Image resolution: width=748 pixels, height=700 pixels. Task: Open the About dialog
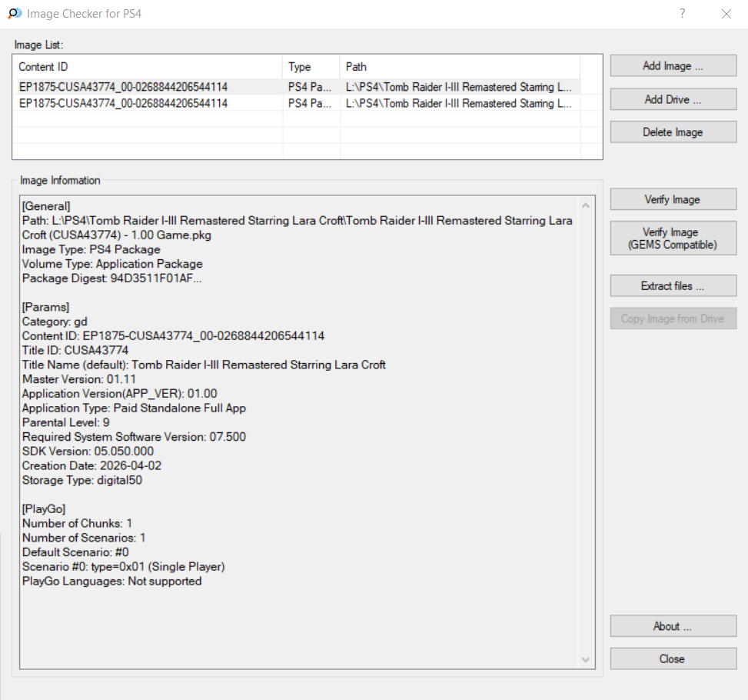(673, 626)
